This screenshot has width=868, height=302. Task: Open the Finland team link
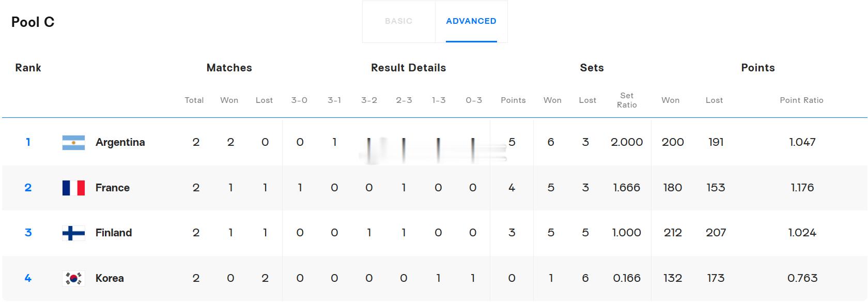click(x=114, y=233)
